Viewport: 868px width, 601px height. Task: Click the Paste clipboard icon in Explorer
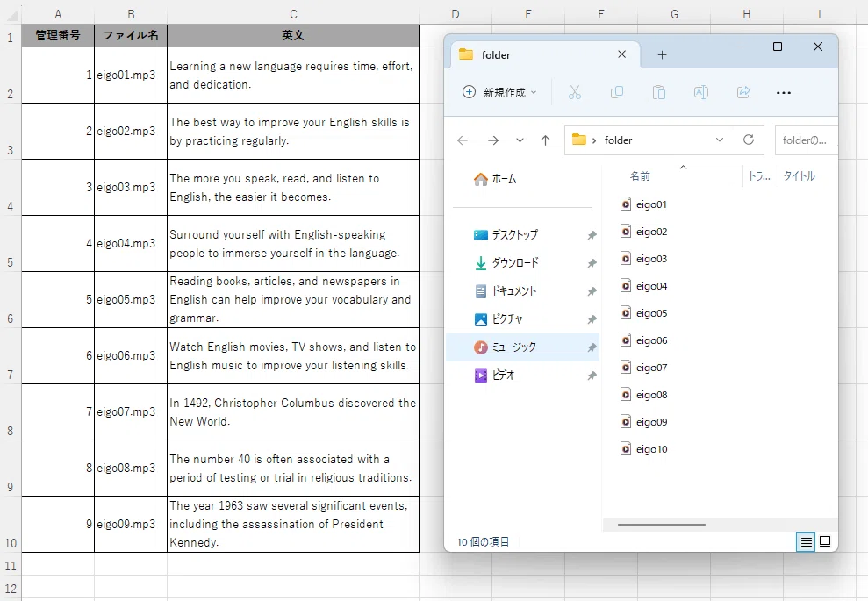[659, 92]
